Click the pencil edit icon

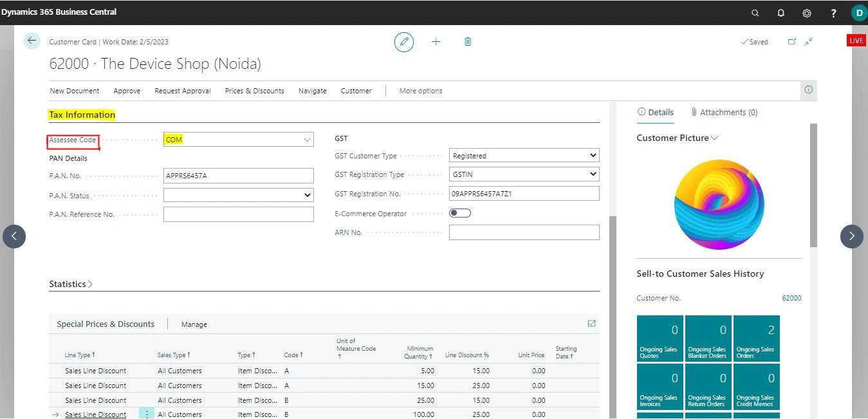[x=404, y=42]
